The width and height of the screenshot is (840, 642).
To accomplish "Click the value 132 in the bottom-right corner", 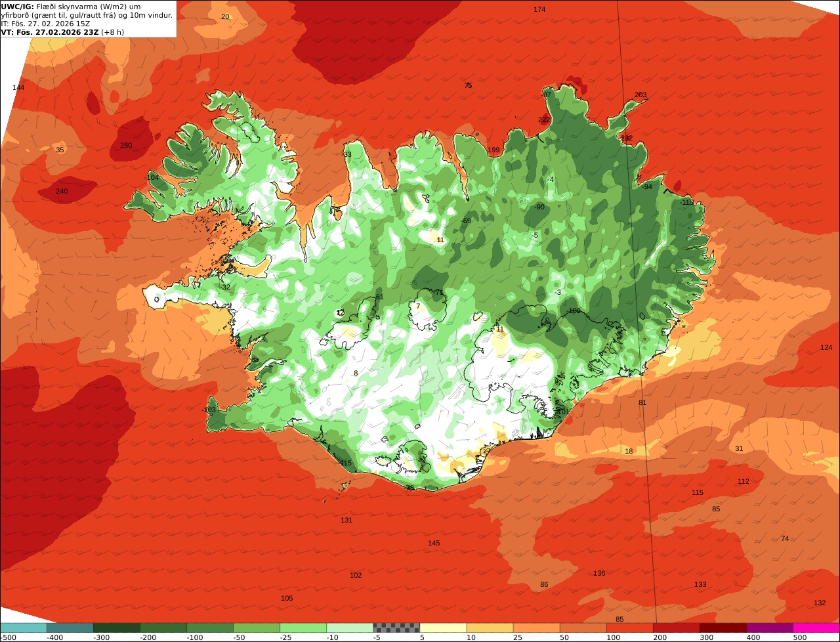I will click(820, 603).
